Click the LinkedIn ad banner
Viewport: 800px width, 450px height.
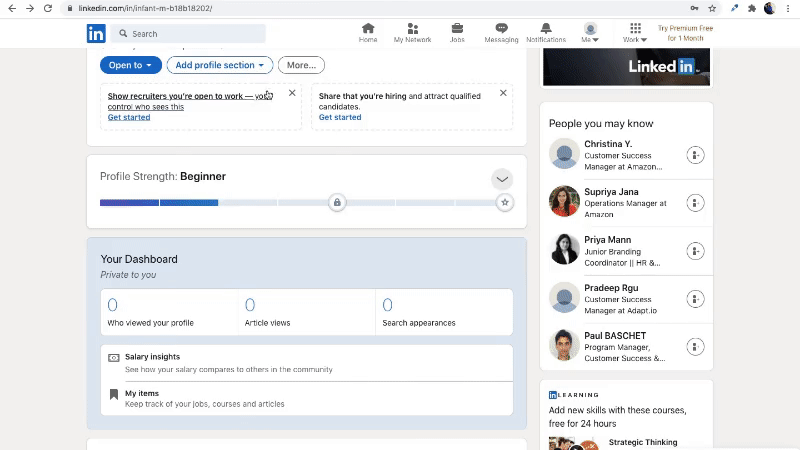[626, 67]
